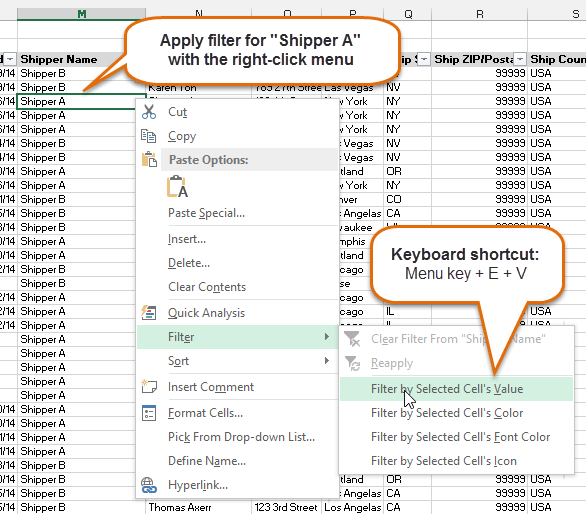Choose Keep Text Only paste icon

[177, 186]
